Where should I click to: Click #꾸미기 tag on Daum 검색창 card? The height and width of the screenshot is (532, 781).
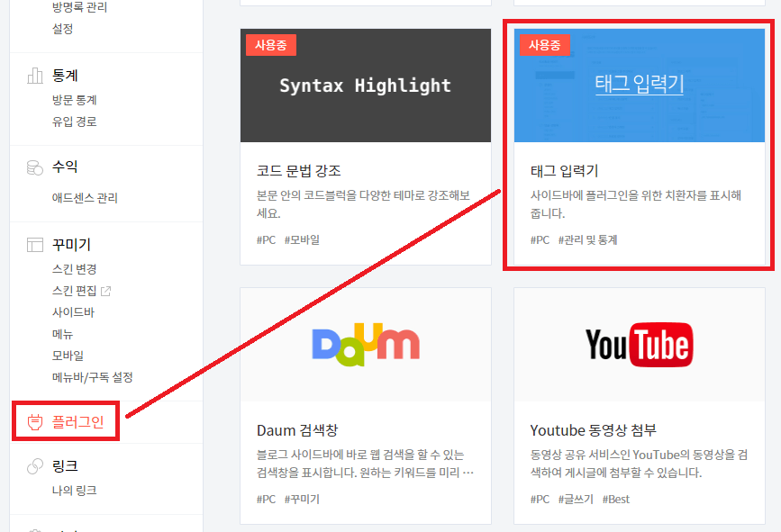pos(302,500)
